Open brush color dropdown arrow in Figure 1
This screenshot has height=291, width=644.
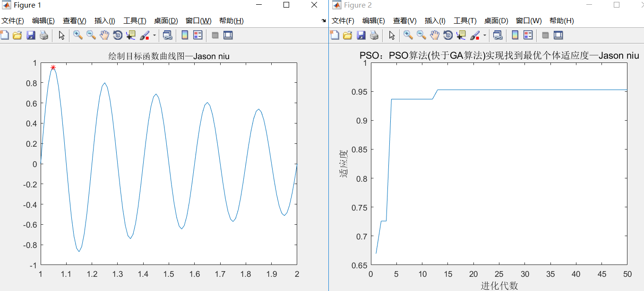154,35
